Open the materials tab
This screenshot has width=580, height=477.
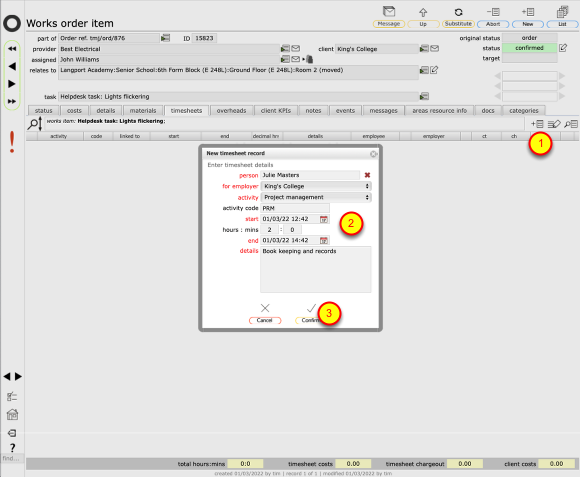[x=143, y=111]
